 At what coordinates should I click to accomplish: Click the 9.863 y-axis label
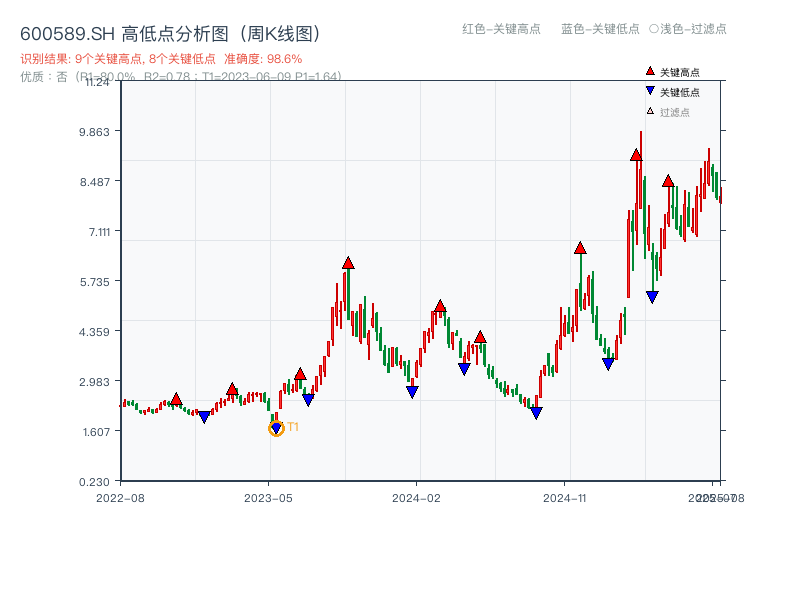[x=94, y=132]
